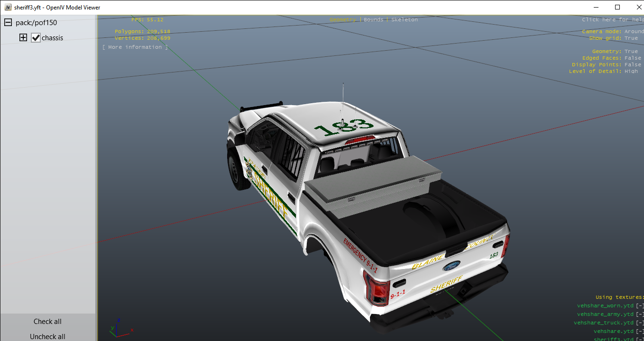
Task: Open the More information link
Action: pos(135,47)
